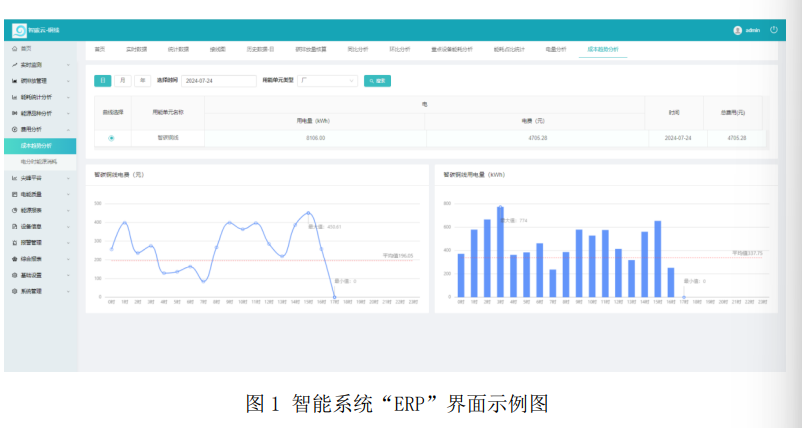The image size is (802, 428).
Task: Click the tallest bar in electricity usage chart
Action: pyautogui.click(x=500, y=252)
